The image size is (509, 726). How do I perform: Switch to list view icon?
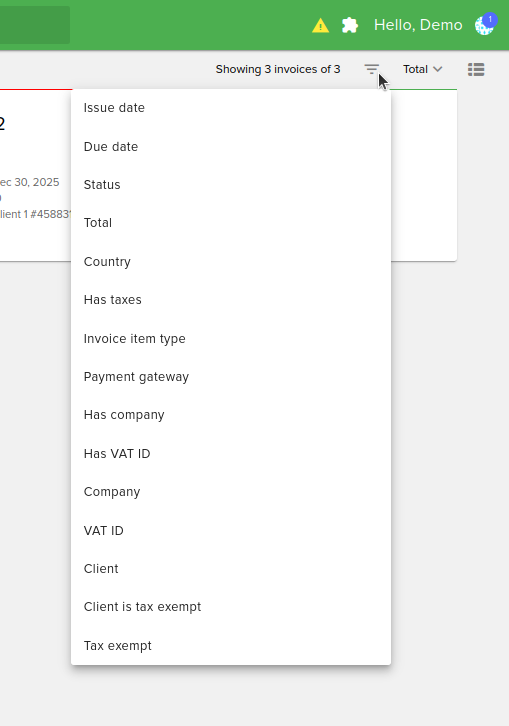pos(476,69)
